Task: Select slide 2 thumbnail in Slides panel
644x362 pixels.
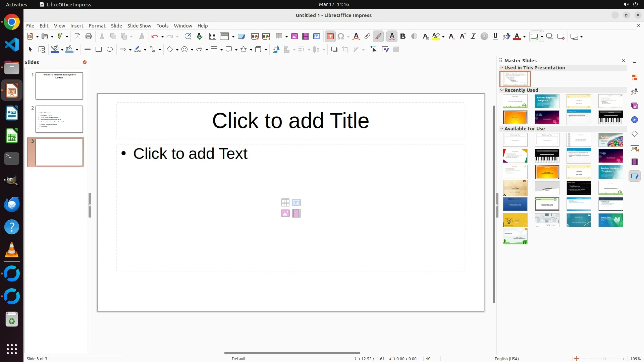Action: 59,119
